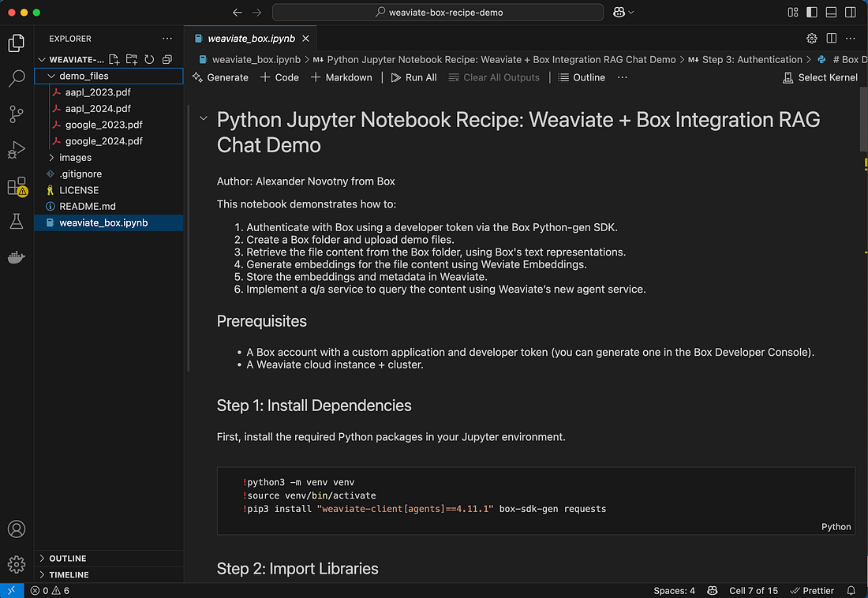Viewport: 868px width, 598px height.
Task: Split the editor to the right
Action: tap(831, 38)
